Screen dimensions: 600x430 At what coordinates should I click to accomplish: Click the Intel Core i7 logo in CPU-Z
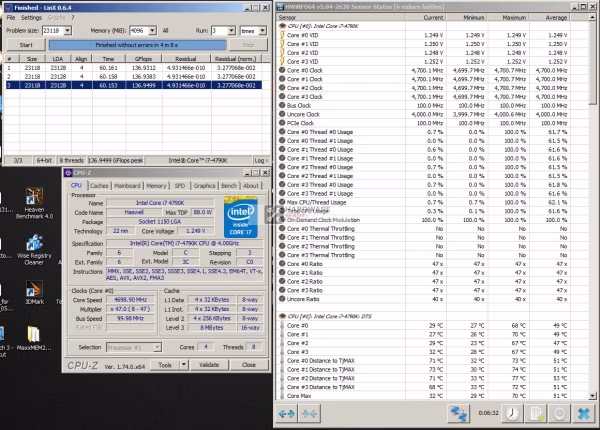pos(241,217)
